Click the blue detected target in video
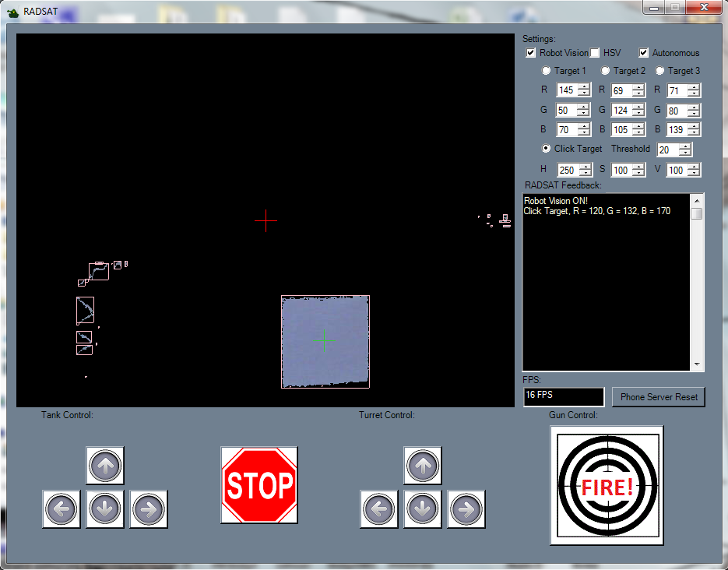Image resolution: width=728 pixels, height=570 pixels. [325, 341]
